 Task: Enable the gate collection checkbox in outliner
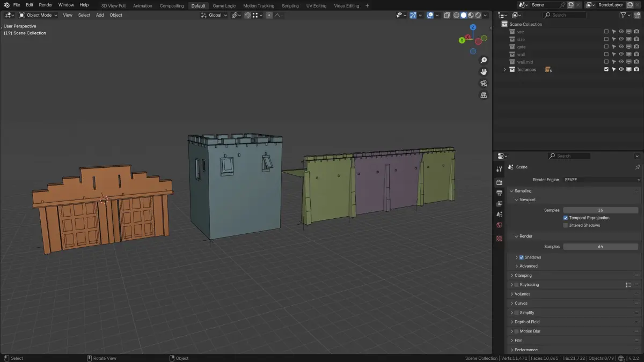click(606, 47)
